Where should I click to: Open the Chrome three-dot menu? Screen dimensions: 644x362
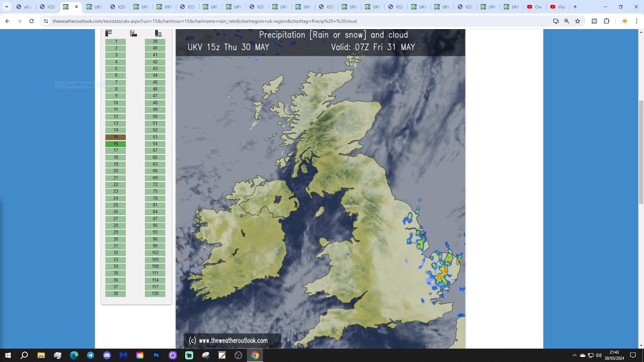pyautogui.click(x=637, y=21)
